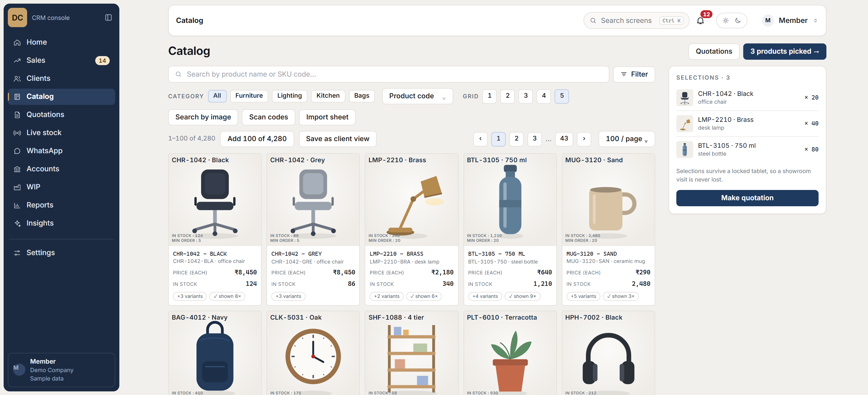The width and height of the screenshot is (868, 395).
Task: Open Live stock in the sidebar
Action: click(x=62, y=133)
